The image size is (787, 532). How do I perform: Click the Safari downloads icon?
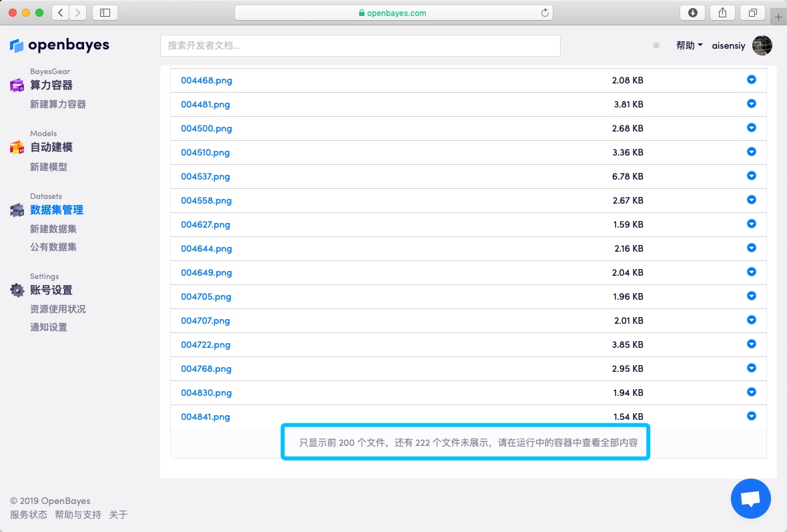692,13
